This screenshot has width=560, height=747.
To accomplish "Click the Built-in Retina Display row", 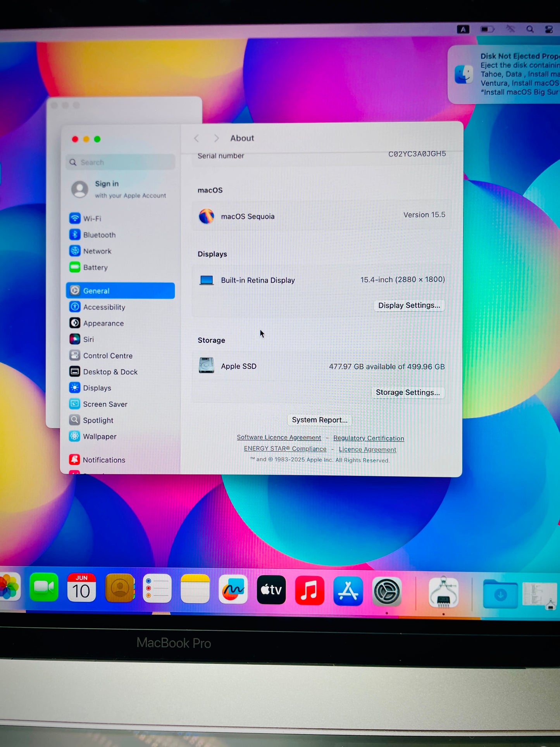I will click(322, 280).
